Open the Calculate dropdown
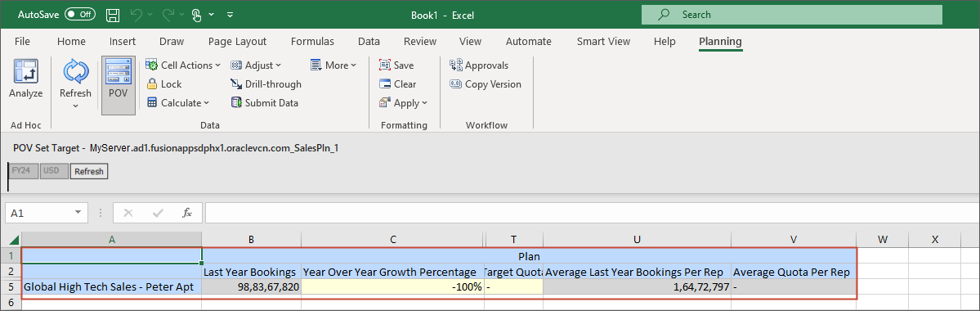 (x=178, y=102)
